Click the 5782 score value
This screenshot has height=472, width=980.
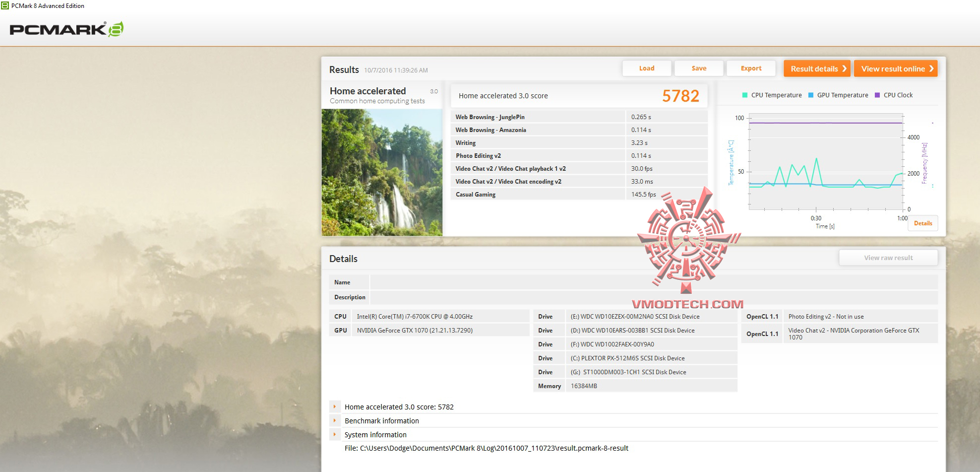[680, 96]
